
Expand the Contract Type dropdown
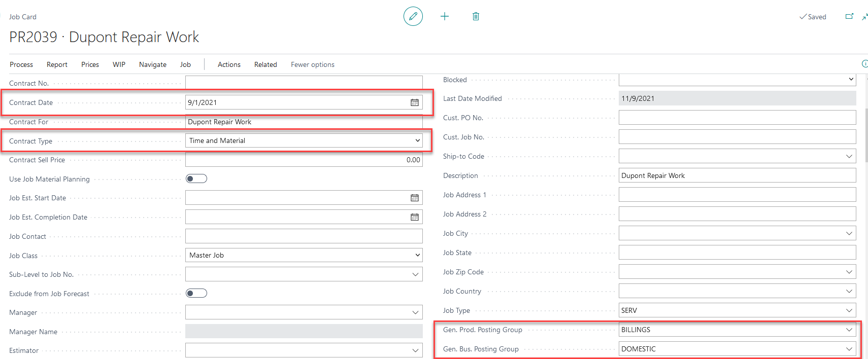(417, 140)
